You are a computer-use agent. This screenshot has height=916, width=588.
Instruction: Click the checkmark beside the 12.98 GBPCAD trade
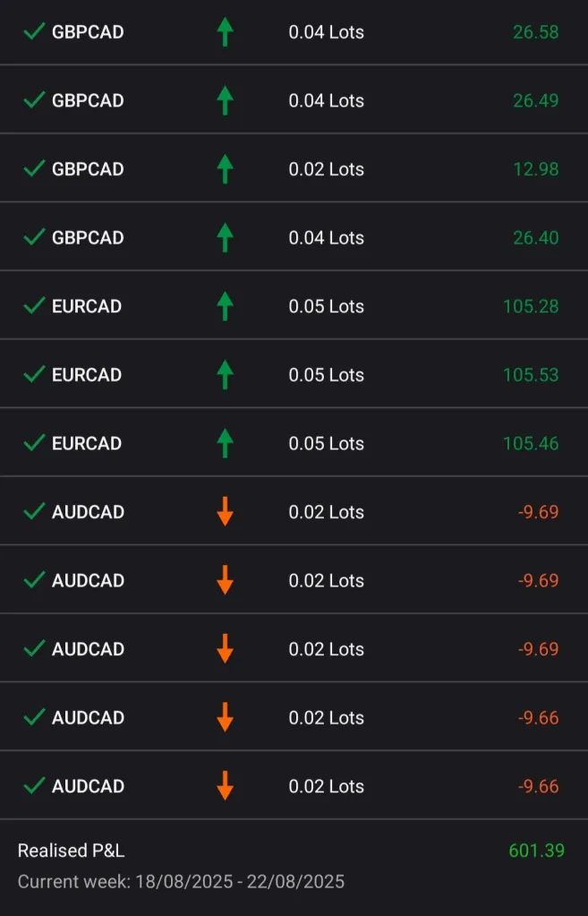click(x=34, y=169)
